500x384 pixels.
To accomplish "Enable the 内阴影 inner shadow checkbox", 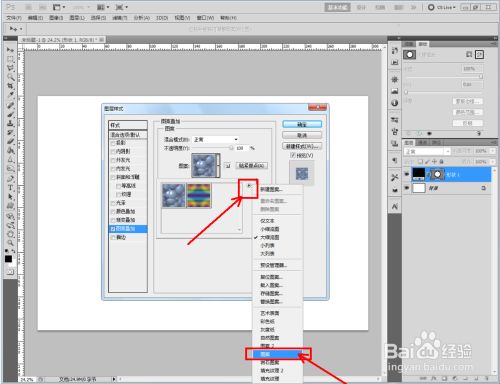I will [113, 151].
